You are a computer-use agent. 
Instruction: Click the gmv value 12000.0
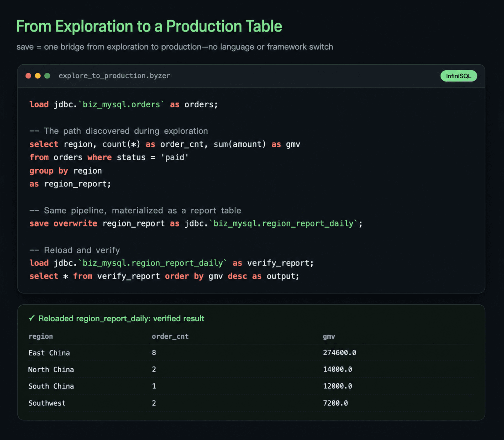point(337,386)
